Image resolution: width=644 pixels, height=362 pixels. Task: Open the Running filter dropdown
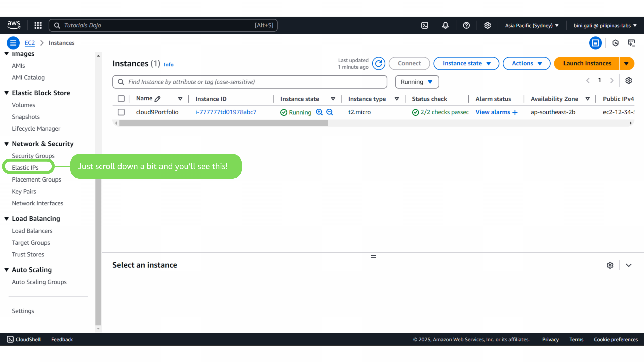pyautogui.click(x=417, y=82)
